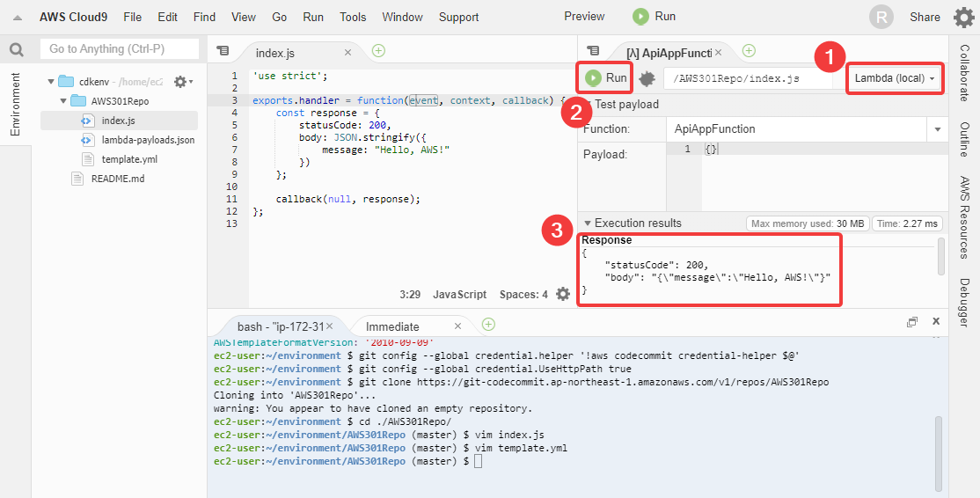Run the Lambda function with Run button
Viewport: 980px width, 498px height.
(x=605, y=77)
